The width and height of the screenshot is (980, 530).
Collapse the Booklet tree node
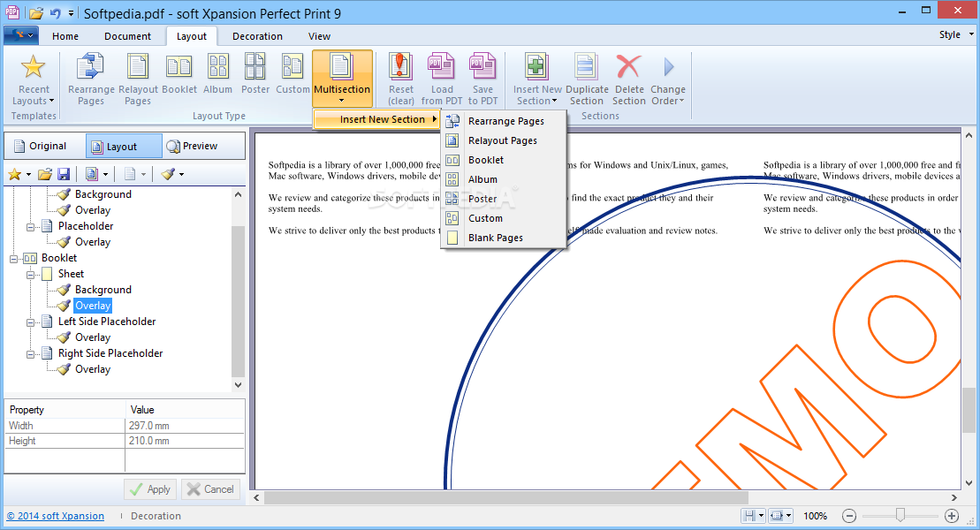tap(14, 258)
